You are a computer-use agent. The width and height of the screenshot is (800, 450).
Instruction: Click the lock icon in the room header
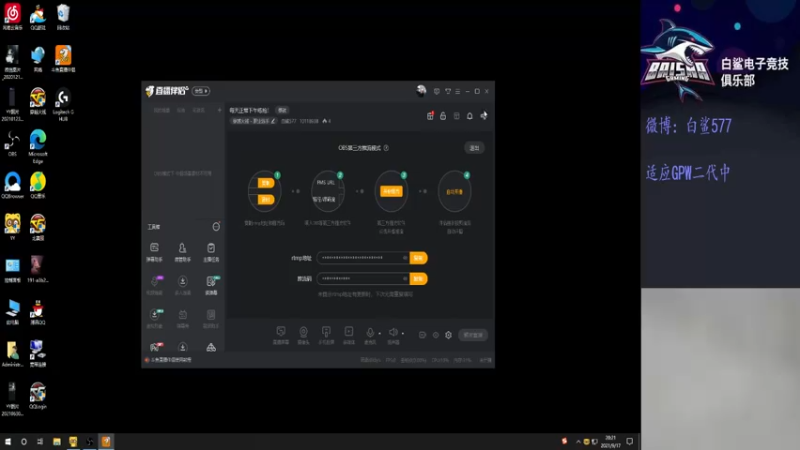[443, 116]
